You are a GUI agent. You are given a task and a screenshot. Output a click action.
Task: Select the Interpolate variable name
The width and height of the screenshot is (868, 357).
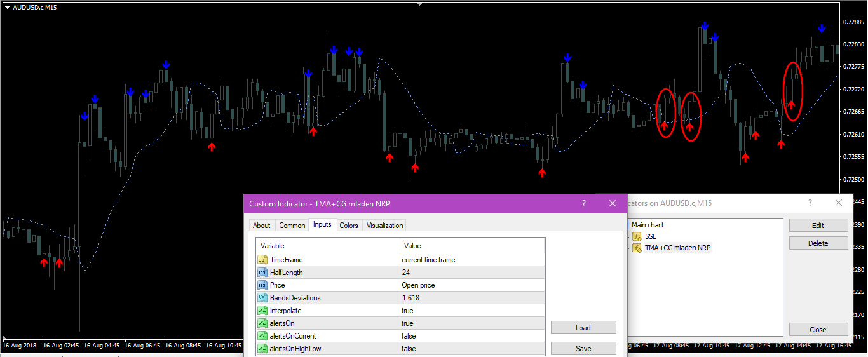pyautogui.click(x=286, y=311)
